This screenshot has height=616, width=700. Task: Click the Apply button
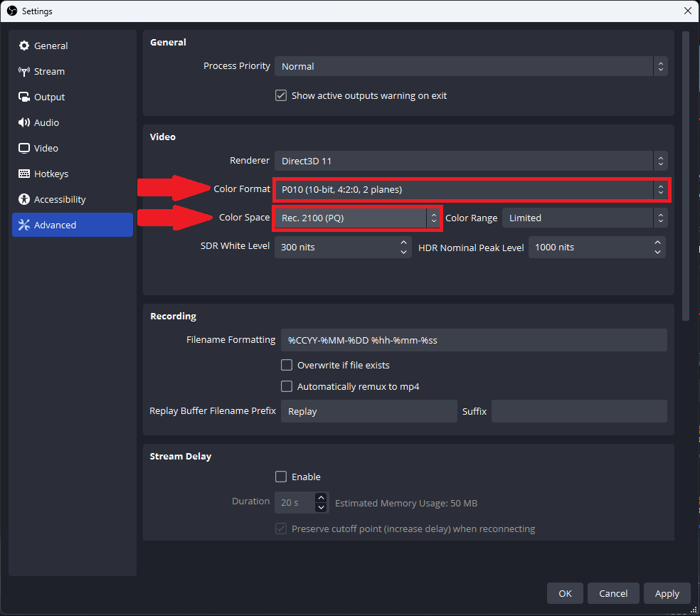pos(667,593)
